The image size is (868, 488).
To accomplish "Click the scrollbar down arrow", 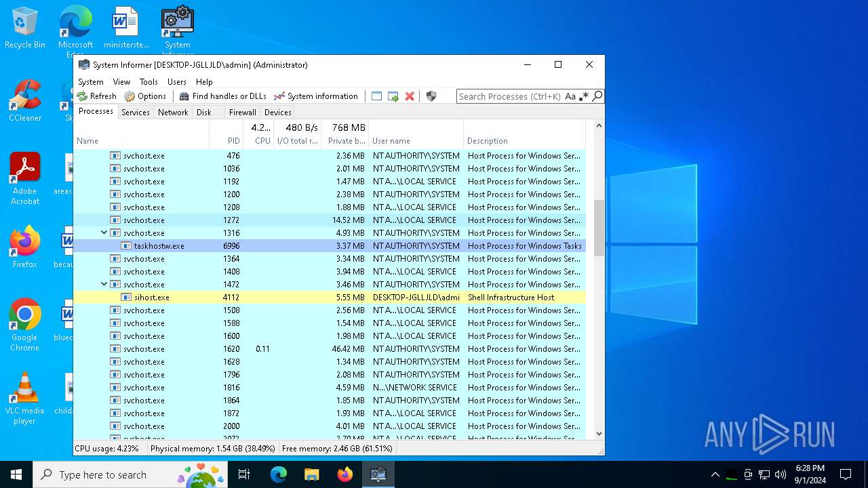I will (599, 434).
